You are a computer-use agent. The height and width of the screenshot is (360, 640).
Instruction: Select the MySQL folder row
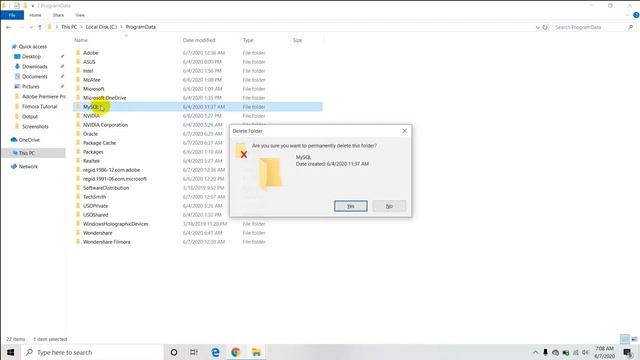tap(198, 107)
